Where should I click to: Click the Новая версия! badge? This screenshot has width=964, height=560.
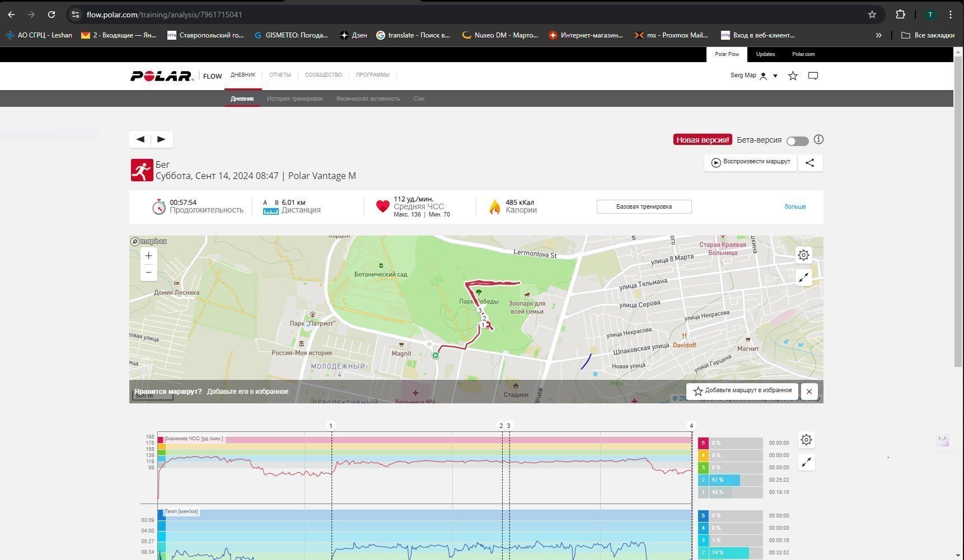703,140
